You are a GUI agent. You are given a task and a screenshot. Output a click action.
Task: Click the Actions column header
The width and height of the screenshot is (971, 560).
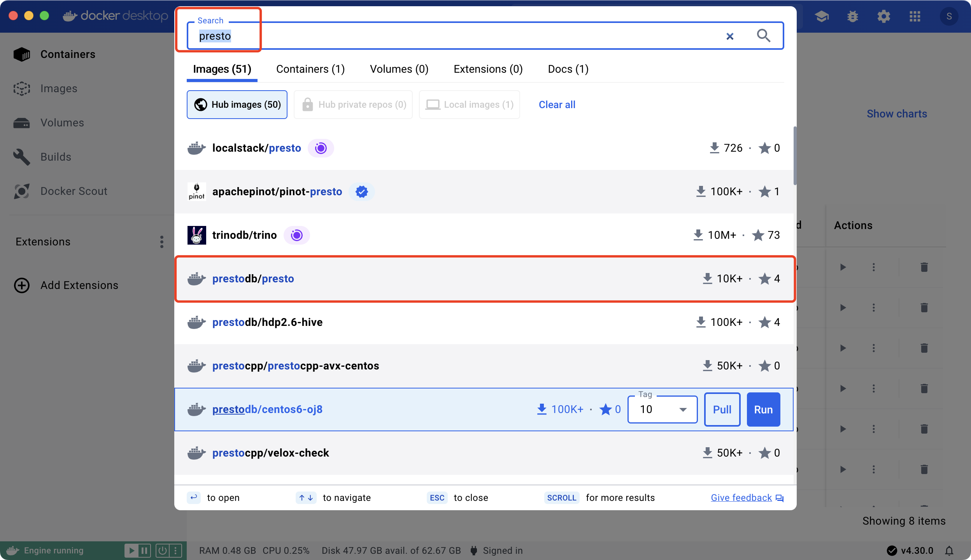point(853,226)
